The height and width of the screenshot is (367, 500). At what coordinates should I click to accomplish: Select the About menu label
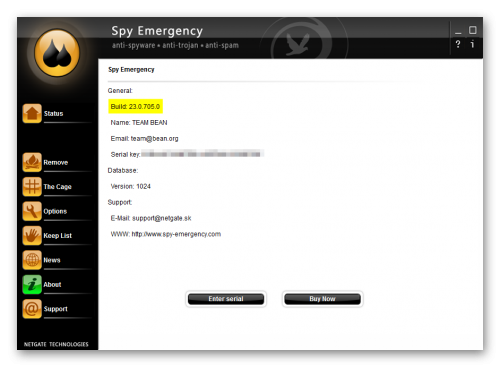[52, 285]
